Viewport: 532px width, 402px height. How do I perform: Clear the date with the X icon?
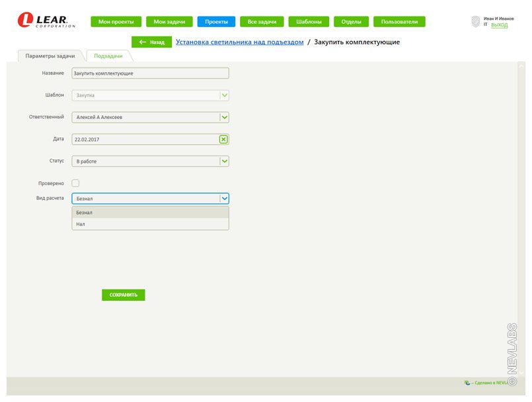[224, 140]
